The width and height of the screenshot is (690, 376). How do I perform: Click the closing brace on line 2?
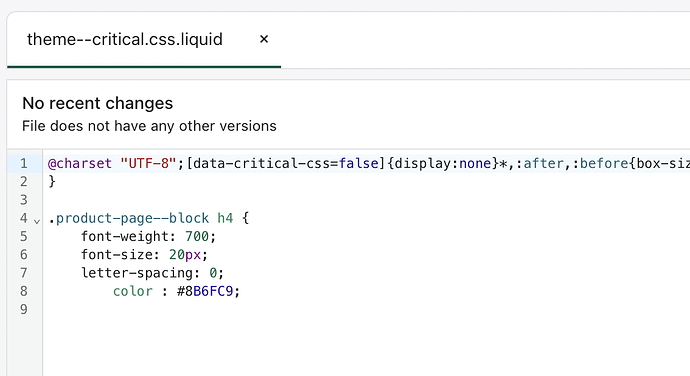point(52,181)
